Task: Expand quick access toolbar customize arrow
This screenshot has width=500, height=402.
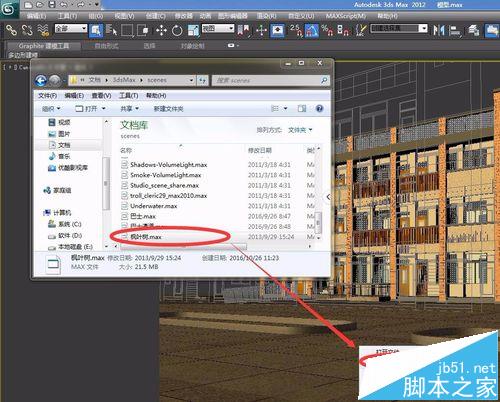Action: (97, 5)
